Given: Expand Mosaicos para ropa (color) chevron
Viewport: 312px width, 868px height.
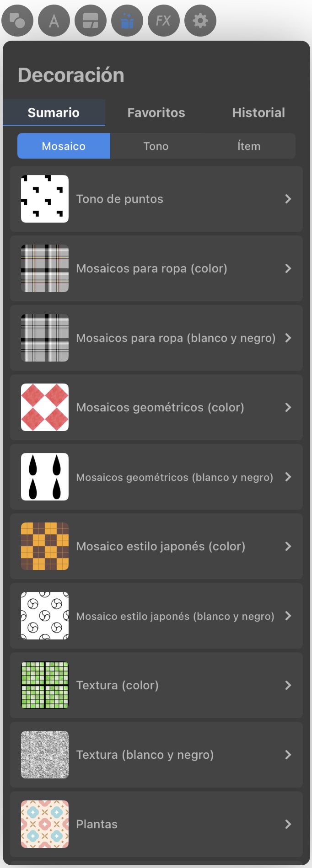Looking at the screenshot, I should click(x=288, y=268).
